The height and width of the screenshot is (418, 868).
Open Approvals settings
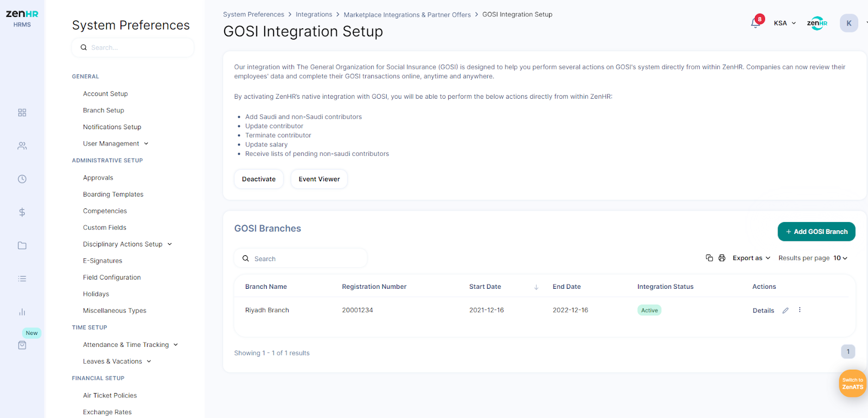(98, 178)
